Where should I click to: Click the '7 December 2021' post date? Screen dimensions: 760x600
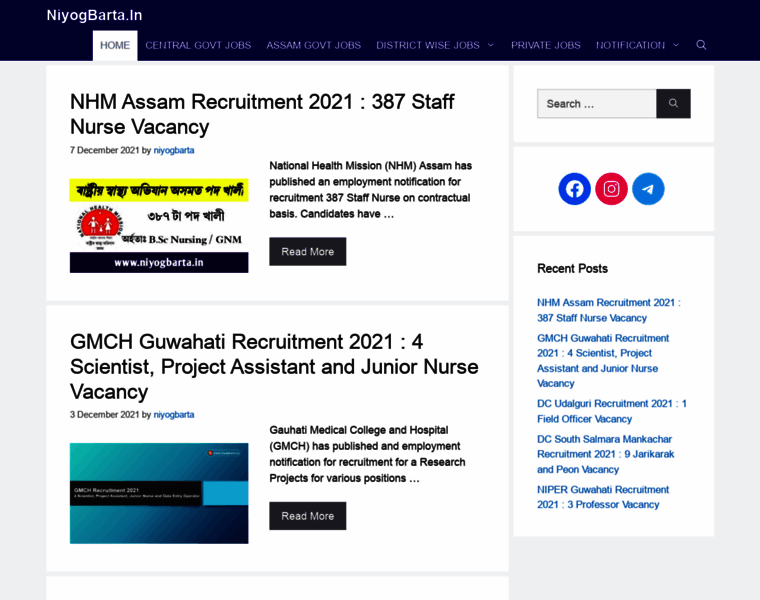pos(105,151)
